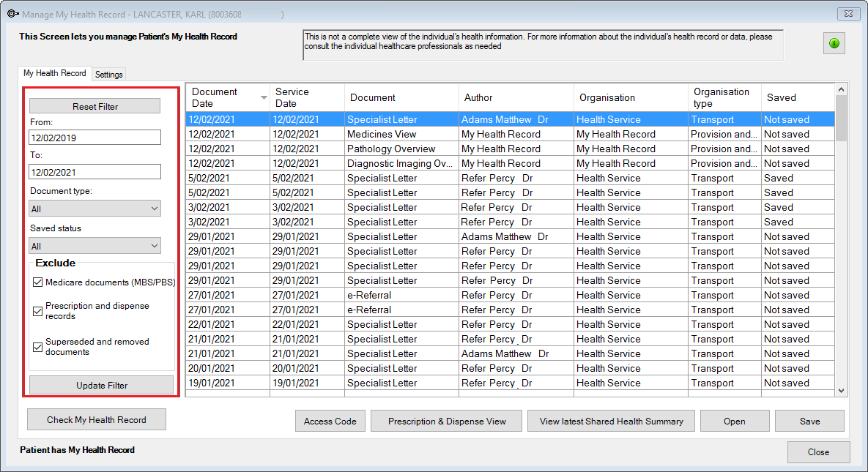
Task: Click the Open button
Action: tap(735, 421)
